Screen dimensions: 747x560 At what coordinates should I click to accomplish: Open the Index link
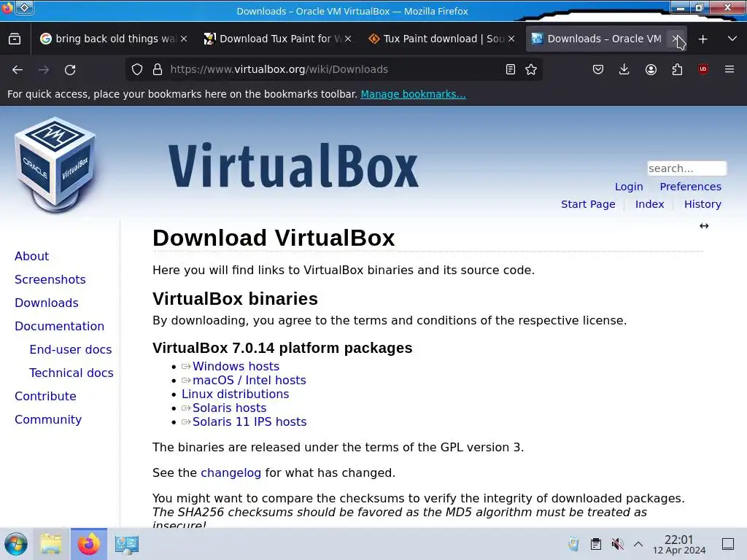pos(649,204)
